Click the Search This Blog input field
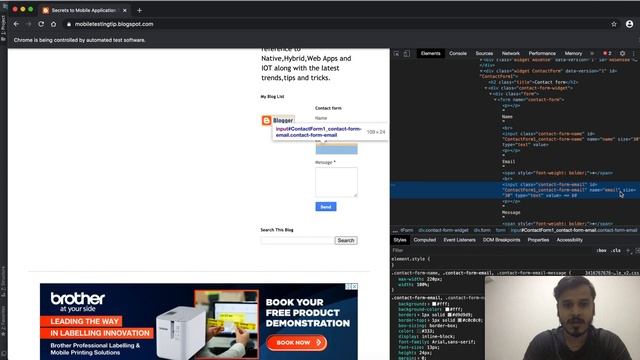The width and height of the screenshot is (640, 360). coord(297,240)
